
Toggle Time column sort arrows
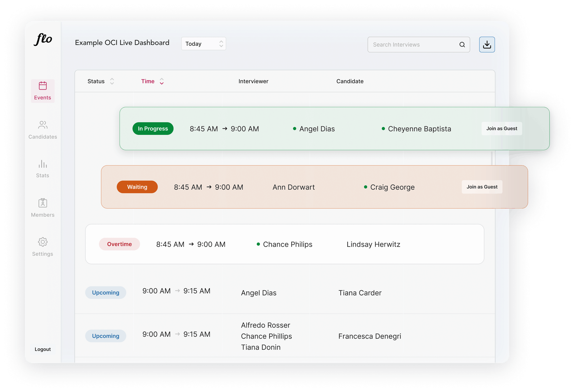click(x=162, y=81)
